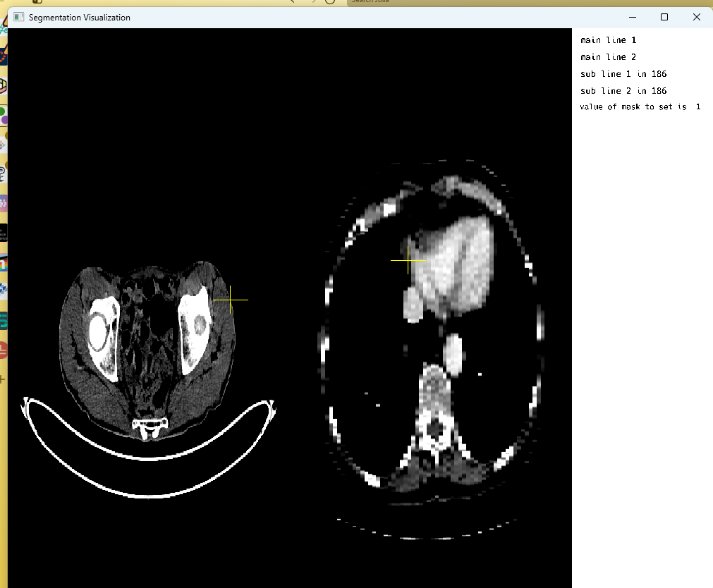The image size is (713, 588).
Task: Click the yellow crosshair on the left pelvis scan
Action: (x=231, y=300)
